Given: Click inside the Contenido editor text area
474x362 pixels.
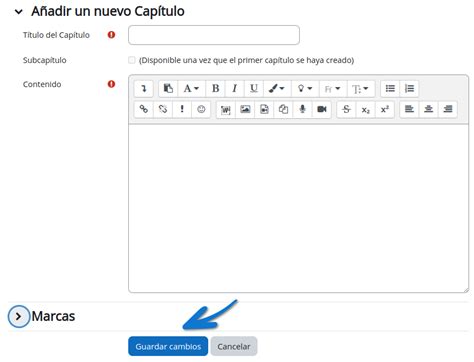Looking at the screenshot, I should click(298, 208).
